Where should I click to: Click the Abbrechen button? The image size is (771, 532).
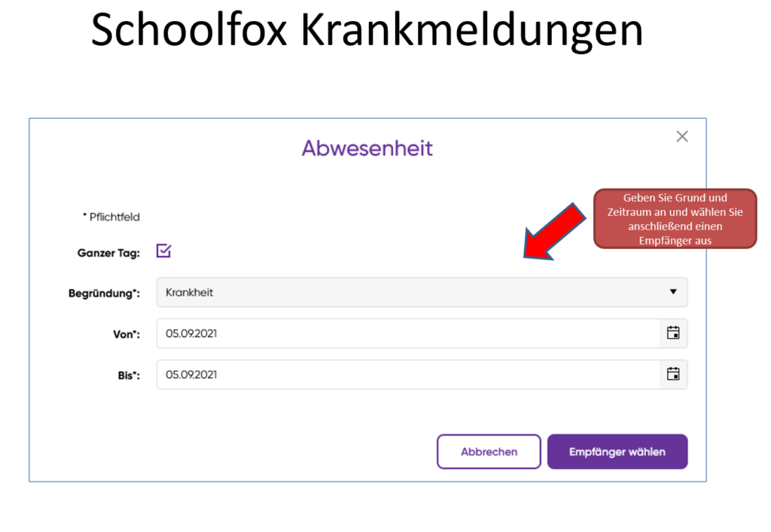pyautogui.click(x=489, y=451)
